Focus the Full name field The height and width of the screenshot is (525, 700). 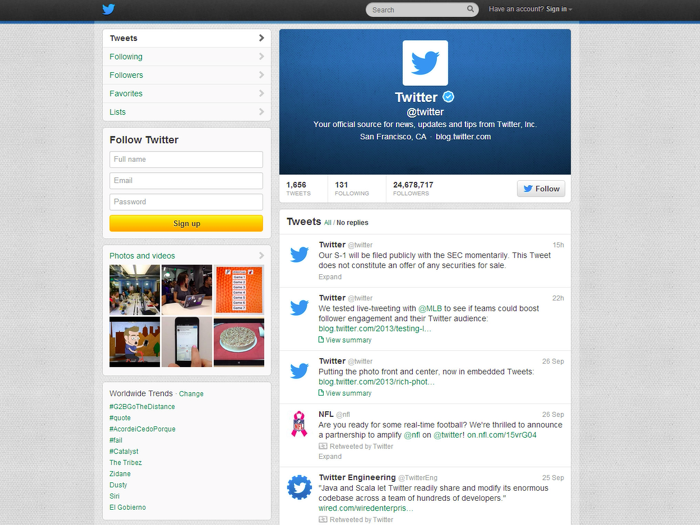pos(186,159)
